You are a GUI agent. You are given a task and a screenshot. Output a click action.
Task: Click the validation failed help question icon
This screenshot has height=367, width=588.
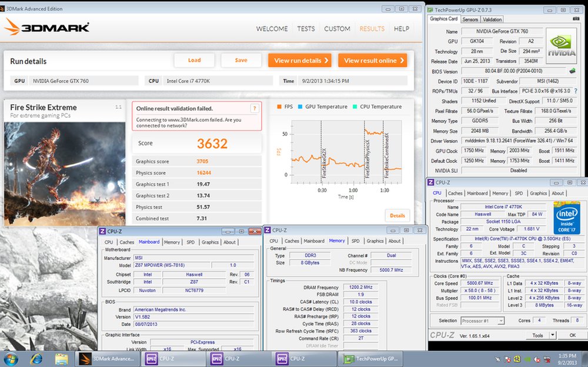tap(255, 108)
